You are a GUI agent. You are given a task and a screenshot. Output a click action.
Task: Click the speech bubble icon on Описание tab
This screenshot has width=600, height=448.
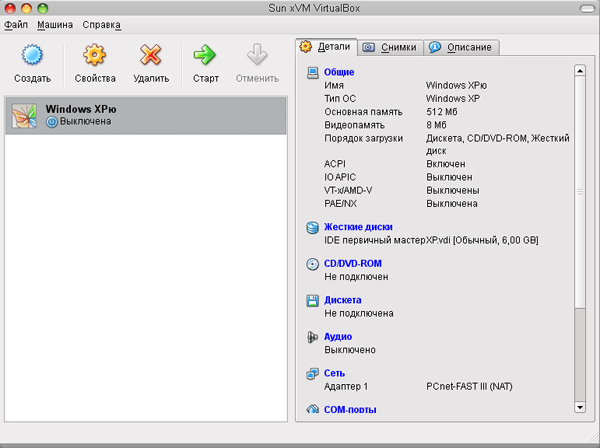pos(435,47)
